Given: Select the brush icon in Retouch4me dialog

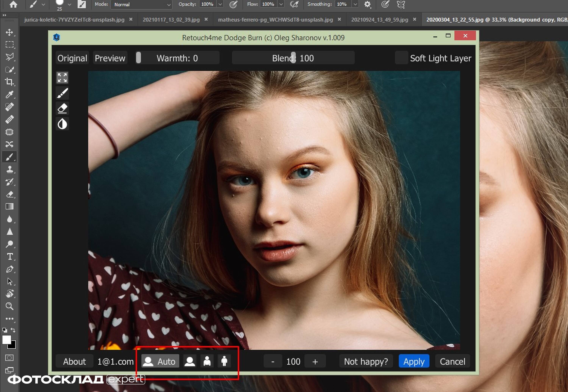Looking at the screenshot, I should 62,93.
